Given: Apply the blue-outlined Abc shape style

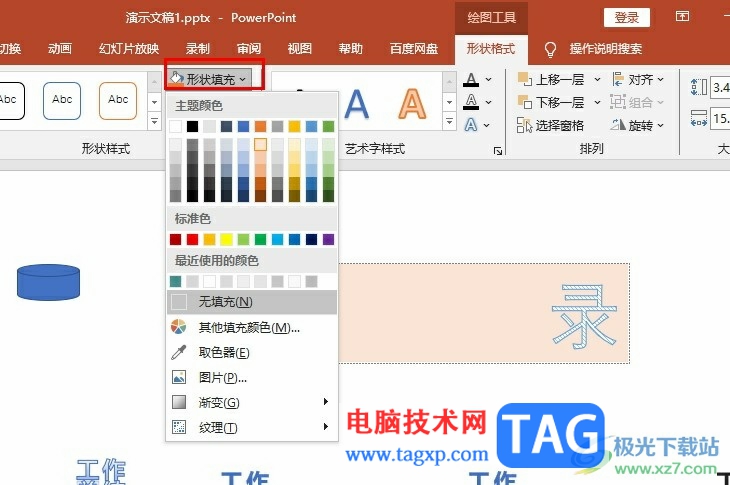Looking at the screenshot, I should (62, 101).
